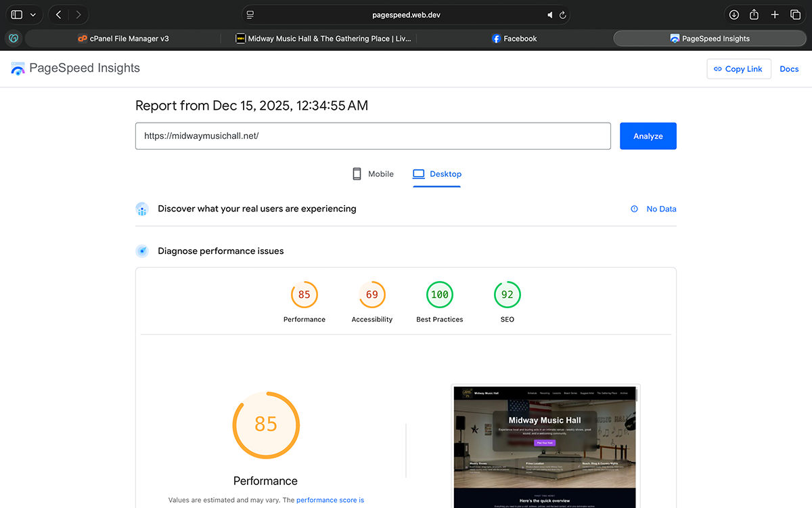Click the info icon next to No Data
812x508 pixels.
(x=633, y=209)
